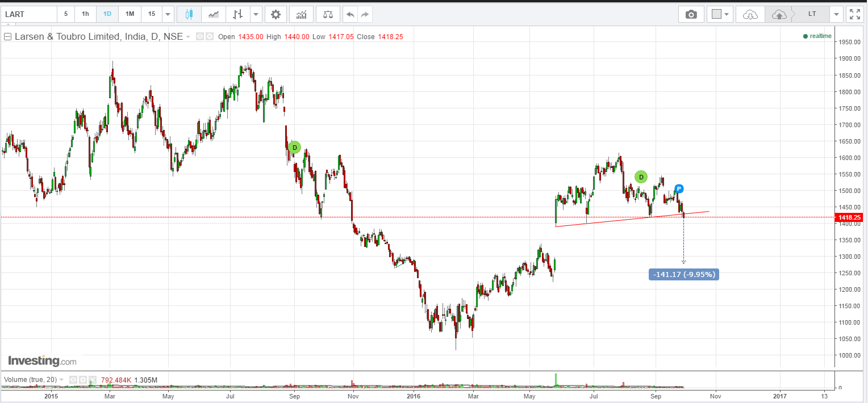Click the Close value 1418.25

point(390,37)
